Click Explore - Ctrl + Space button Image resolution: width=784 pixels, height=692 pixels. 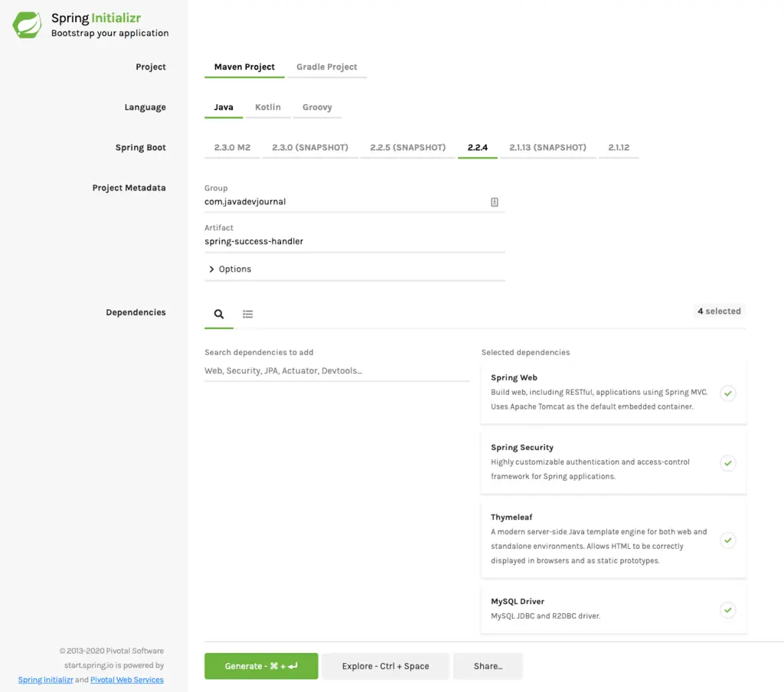[x=386, y=666]
